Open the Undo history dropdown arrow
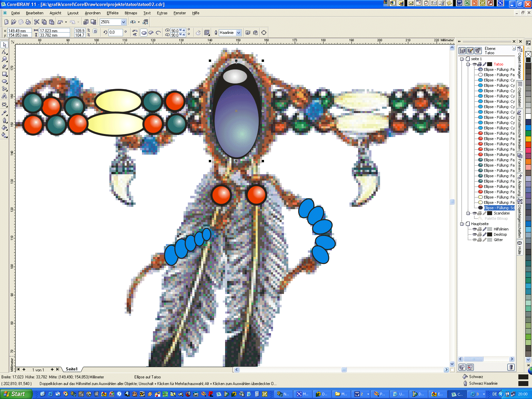532x399 pixels. pyautogui.click(x=66, y=22)
